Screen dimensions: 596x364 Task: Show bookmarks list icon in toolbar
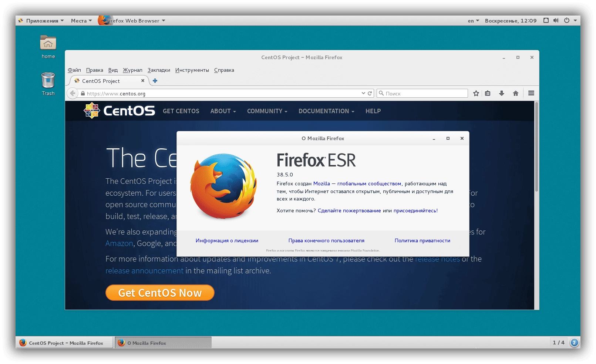pos(488,93)
